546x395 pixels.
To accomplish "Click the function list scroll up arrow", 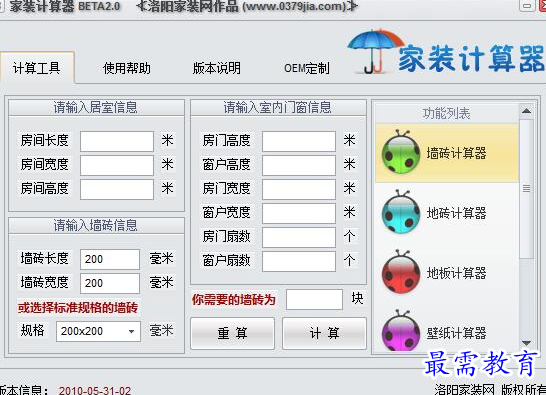I will 526,111.
